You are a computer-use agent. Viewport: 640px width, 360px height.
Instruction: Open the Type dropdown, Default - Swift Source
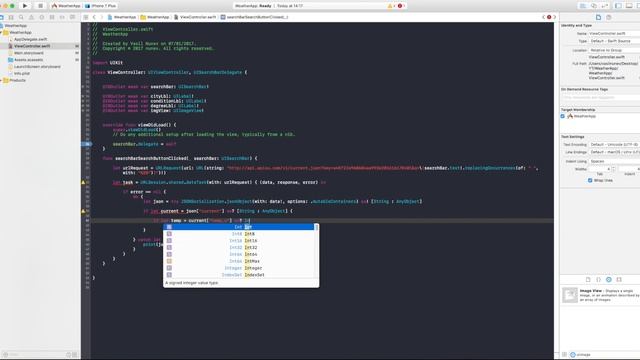(614, 41)
